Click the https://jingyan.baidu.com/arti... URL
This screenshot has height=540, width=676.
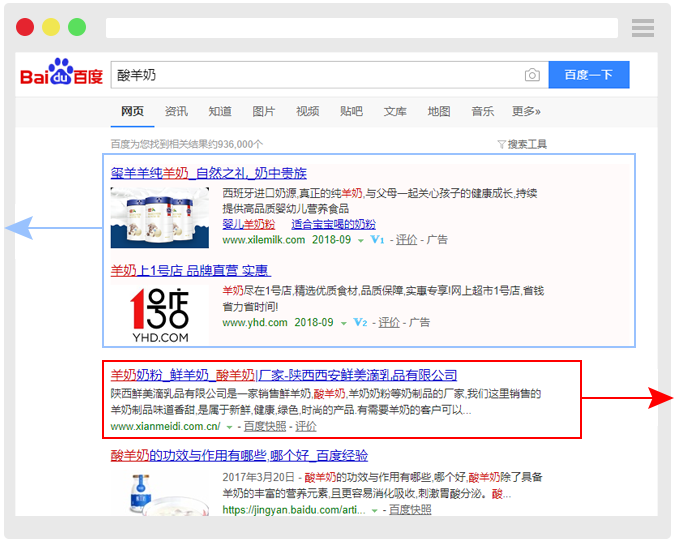click(x=294, y=510)
